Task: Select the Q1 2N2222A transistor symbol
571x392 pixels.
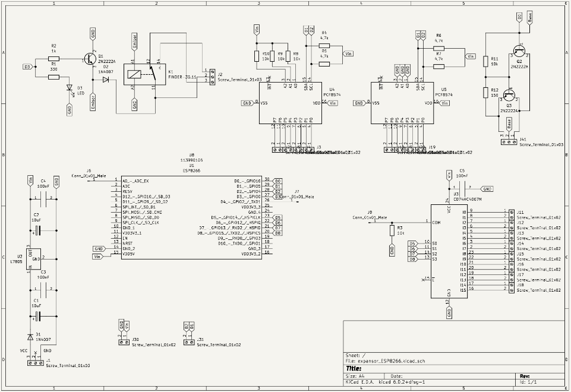Action: pyautogui.click(x=89, y=58)
